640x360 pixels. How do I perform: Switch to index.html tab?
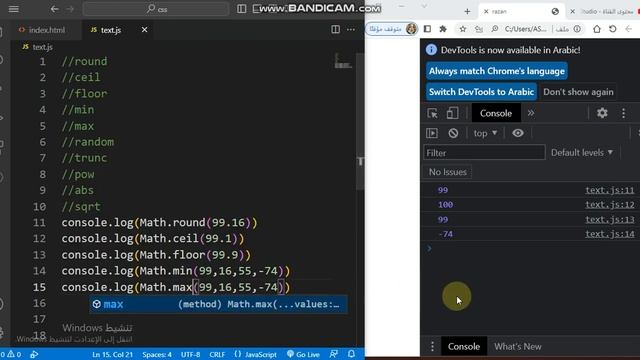tap(42, 30)
